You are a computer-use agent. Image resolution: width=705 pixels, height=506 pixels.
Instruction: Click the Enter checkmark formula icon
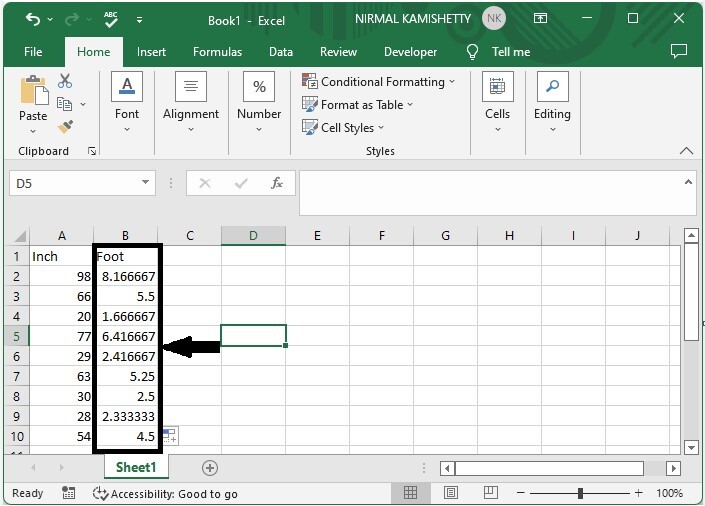click(x=241, y=183)
